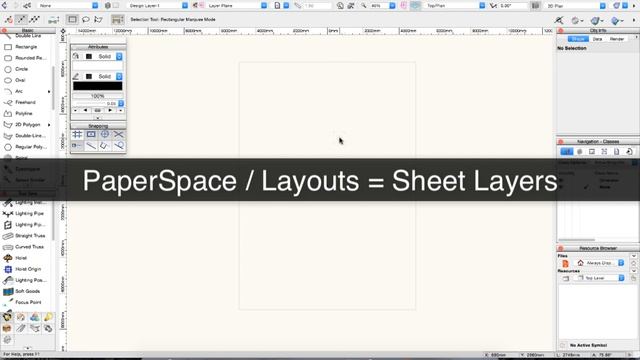Go back using the previous view arrow
This screenshot has height=360, width=640.
(x=4, y=6)
